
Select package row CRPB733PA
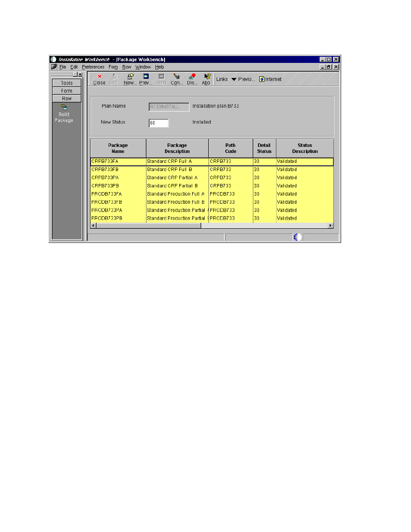212,178
